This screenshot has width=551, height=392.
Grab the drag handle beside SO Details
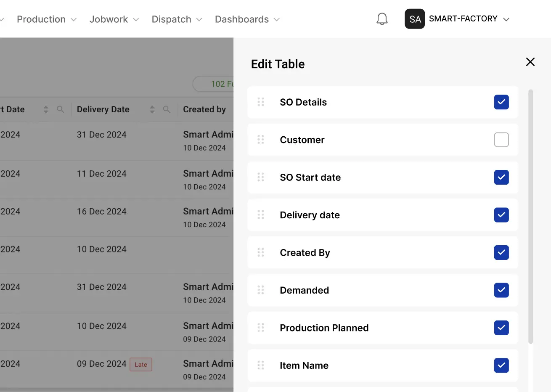(x=261, y=102)
